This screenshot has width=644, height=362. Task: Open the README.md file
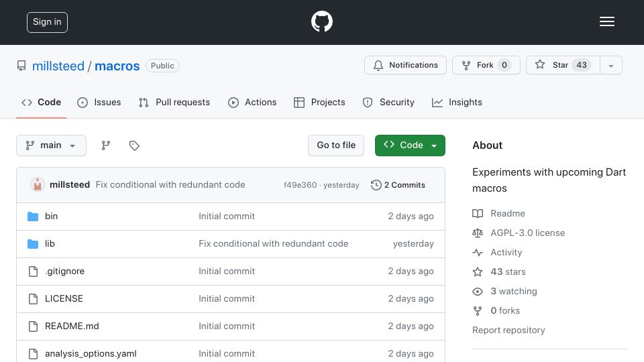[72, 326]
